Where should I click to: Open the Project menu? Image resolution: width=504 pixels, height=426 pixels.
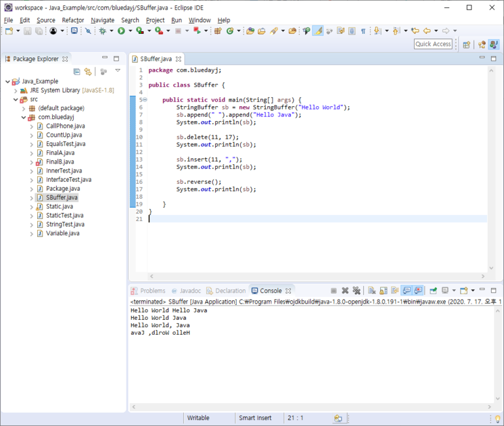pyautogui.click(x=155, y=20)
